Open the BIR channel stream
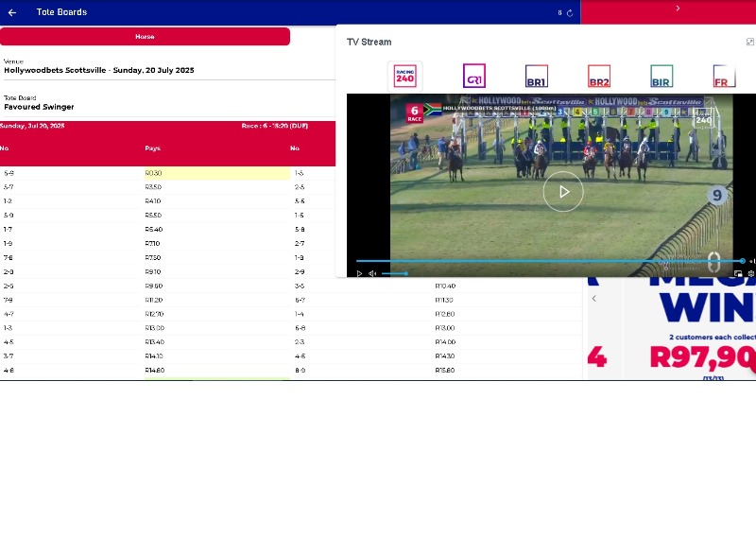The image size is (756, 555). (x=661, y=77)
